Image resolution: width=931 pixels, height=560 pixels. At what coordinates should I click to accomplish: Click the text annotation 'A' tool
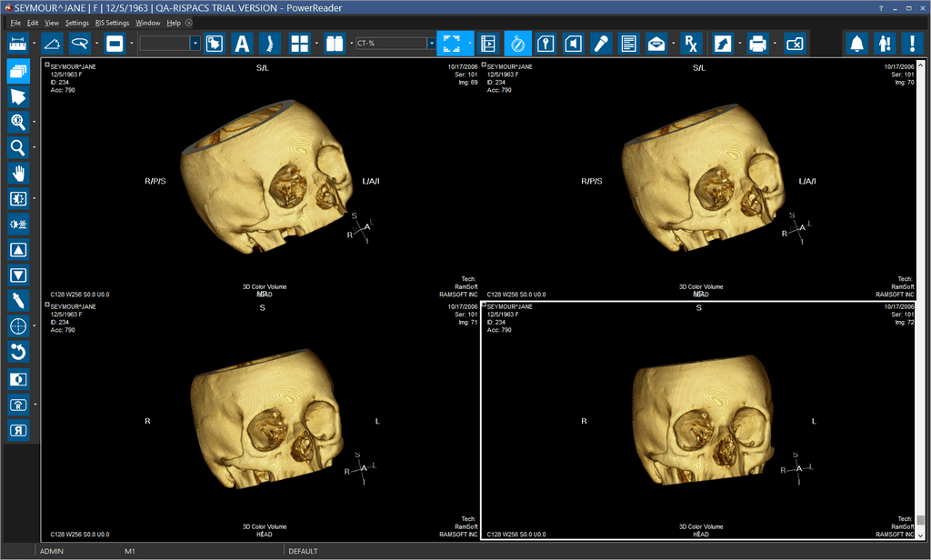pyautogui.click(x=242, y=43)
